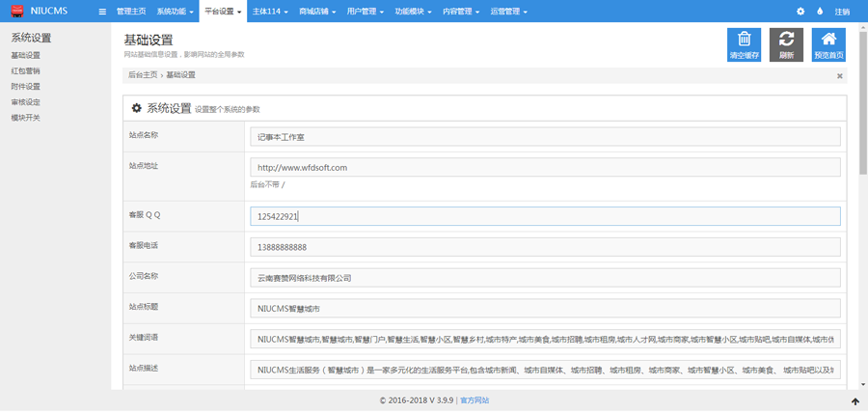Image resolution: width=868 pixels, height=413 pixels.
Task: Expand the 功能模块 dropdown menu
Action: click(x=414, y=12)
